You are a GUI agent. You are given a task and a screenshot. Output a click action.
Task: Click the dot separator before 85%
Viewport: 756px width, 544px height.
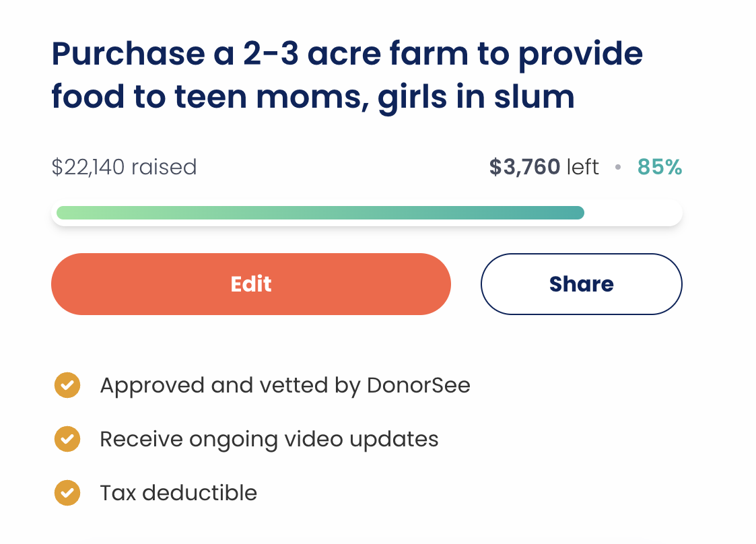(x=618, y=168)
